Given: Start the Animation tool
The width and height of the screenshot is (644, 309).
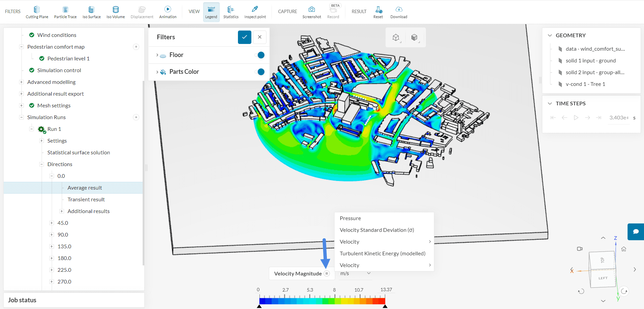Looking at the screenshot, I should point(168,12).
